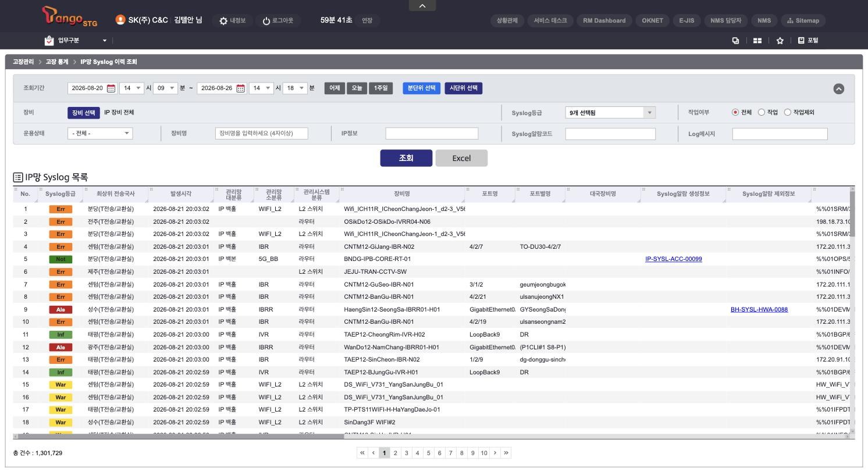Select the 전체 radio button
This screenshot has height=472, width=868.
tap(735, 112)
